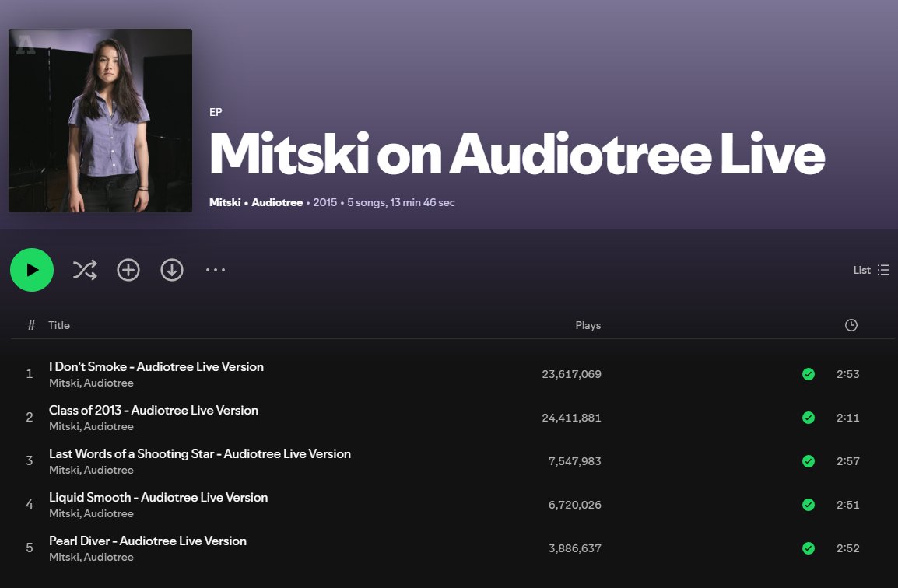Open artists under Last Words track
This screenshot has width=898, height=588.
[x=91, y=470]
